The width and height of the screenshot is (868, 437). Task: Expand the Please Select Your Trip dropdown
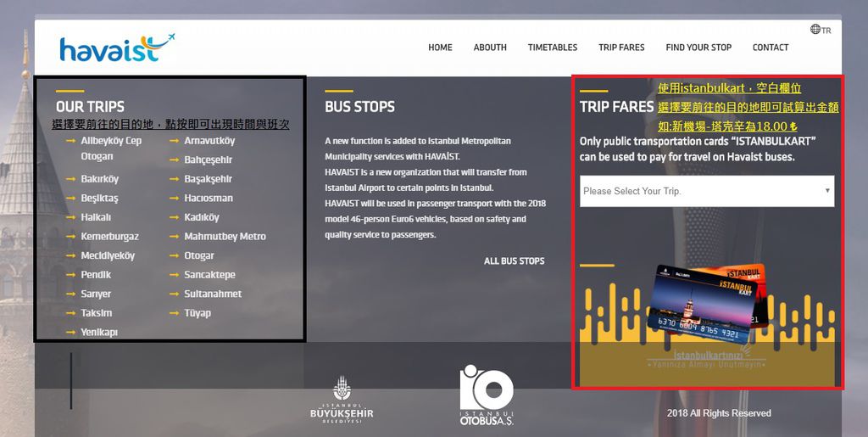tap(707, 191)
